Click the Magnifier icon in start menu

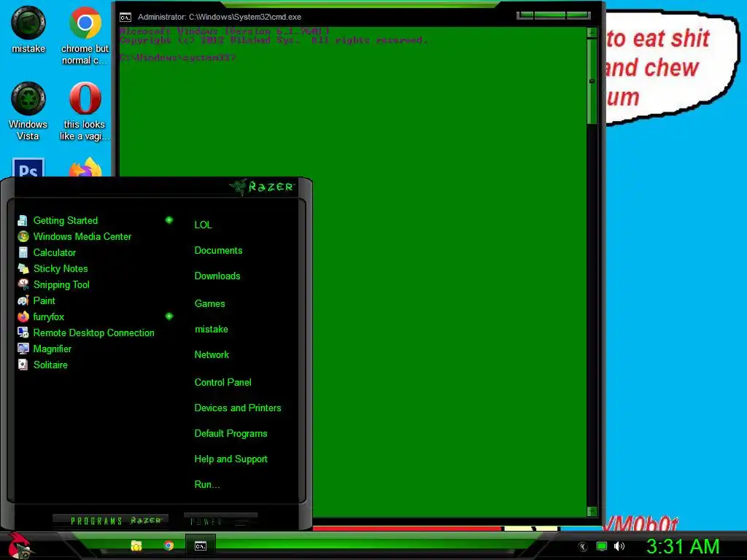(23, 349)
